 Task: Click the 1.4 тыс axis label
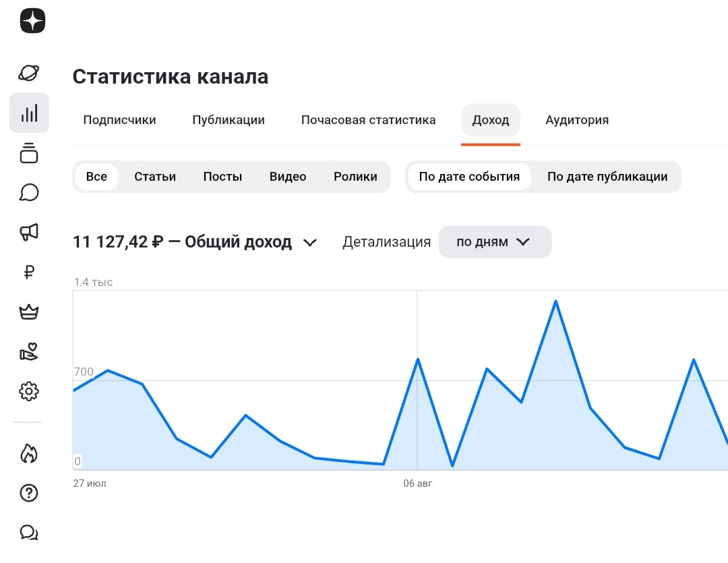[93, 282]
